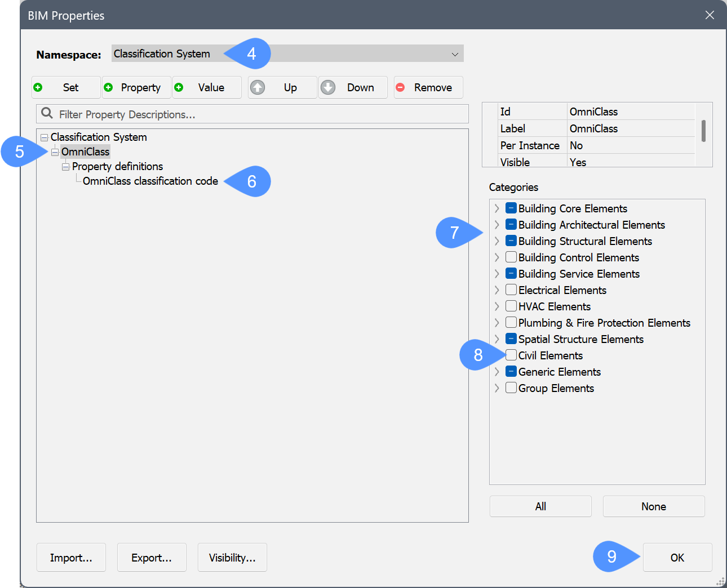Click the green plus Value icon

pos(179,87)
